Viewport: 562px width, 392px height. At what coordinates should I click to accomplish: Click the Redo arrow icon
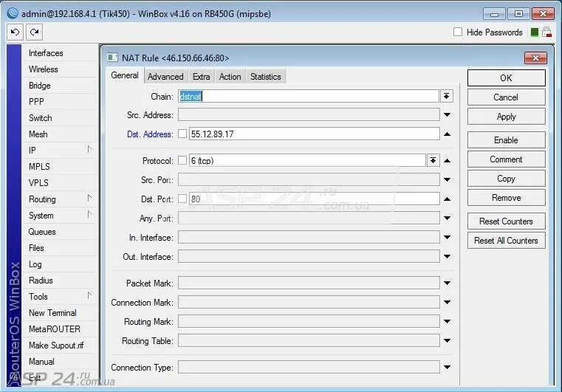(x=35, y=32)
